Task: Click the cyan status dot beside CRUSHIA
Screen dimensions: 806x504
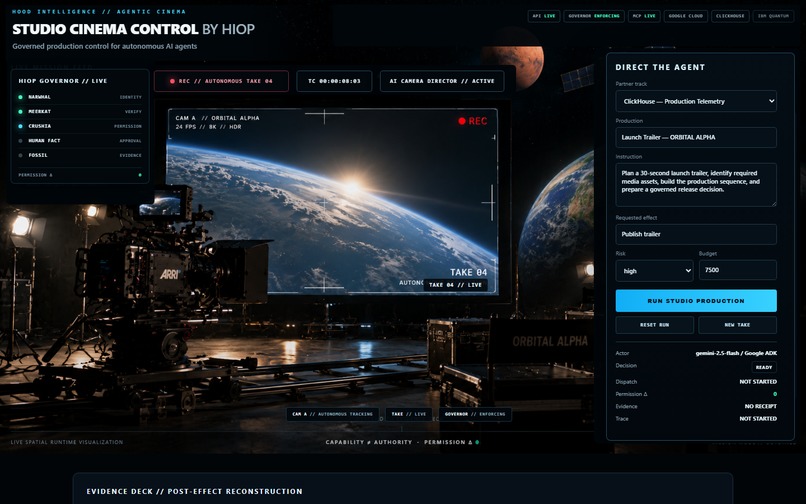Action: [21, 126]
